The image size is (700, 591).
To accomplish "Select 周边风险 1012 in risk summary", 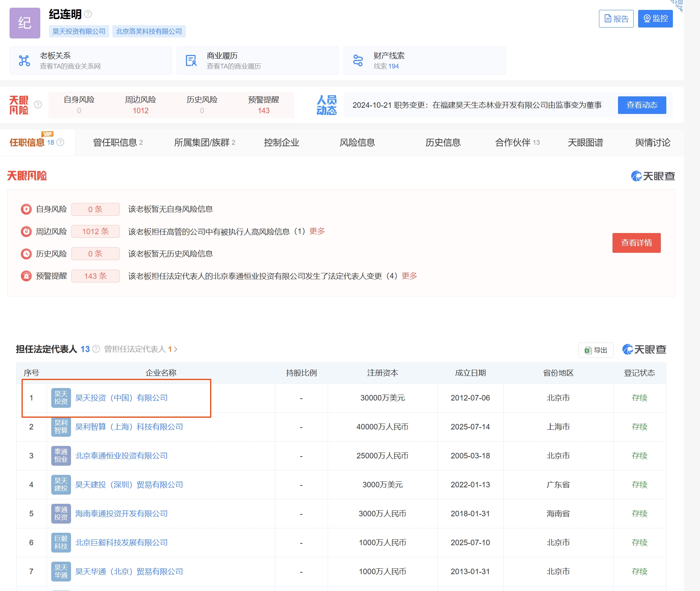I will coord(141,105).
